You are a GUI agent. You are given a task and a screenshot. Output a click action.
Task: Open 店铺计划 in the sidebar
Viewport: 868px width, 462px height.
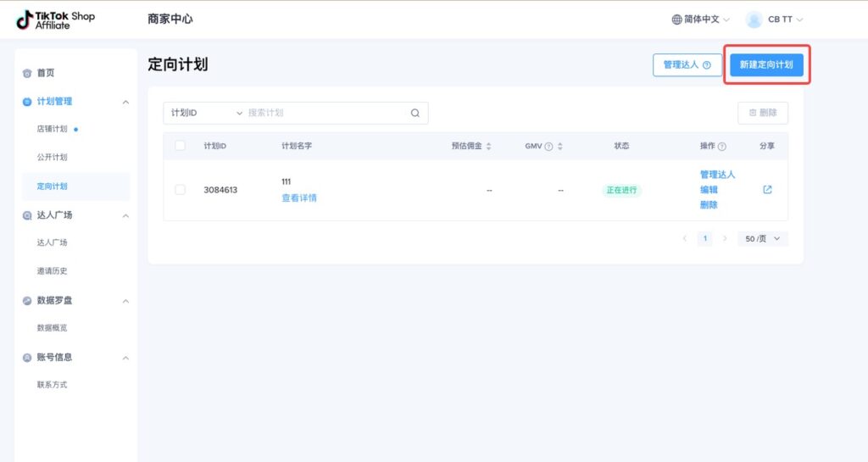[x=52, y=129]
